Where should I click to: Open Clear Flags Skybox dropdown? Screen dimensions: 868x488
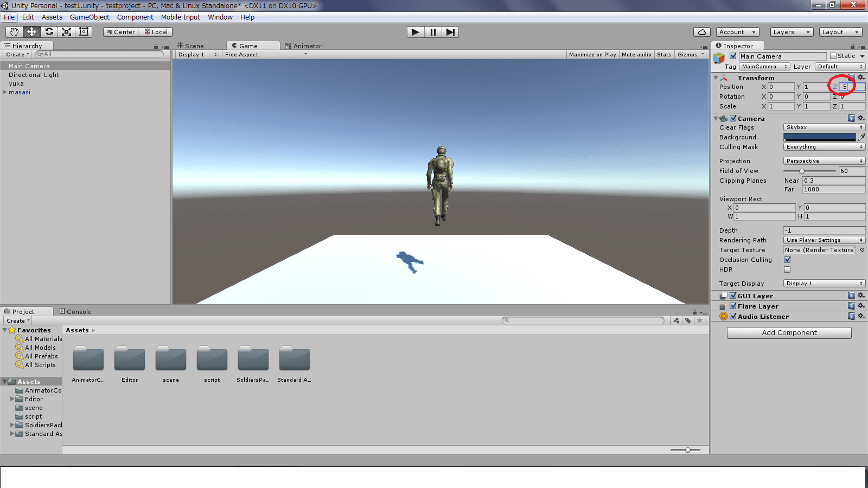tap(824, 127)
